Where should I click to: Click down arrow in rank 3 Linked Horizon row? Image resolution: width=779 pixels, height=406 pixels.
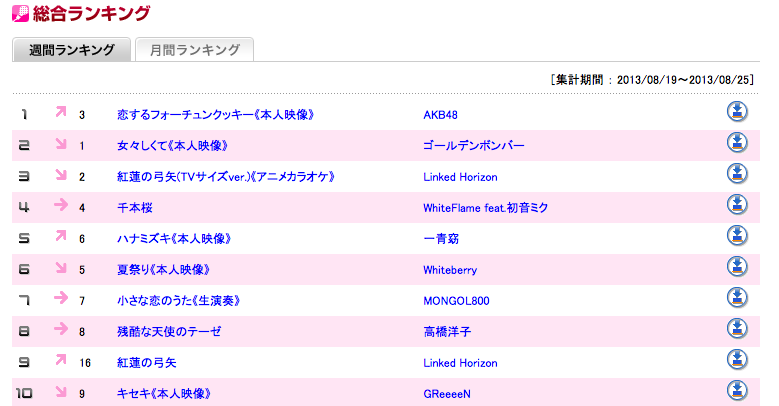point(61,174)
